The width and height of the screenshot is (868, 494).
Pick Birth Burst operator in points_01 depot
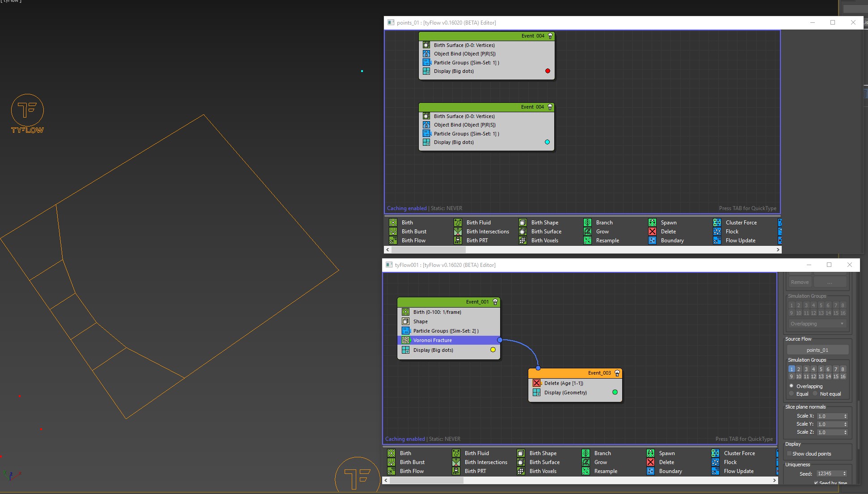click(408, 232)
